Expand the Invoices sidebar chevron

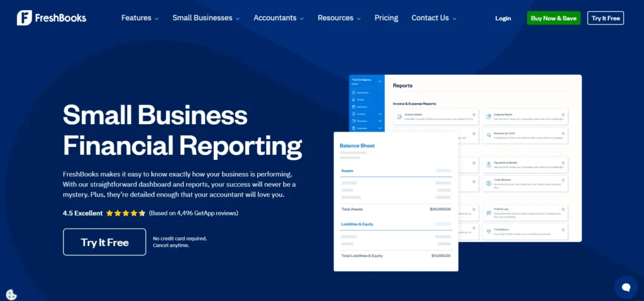(x=380, y=114)
